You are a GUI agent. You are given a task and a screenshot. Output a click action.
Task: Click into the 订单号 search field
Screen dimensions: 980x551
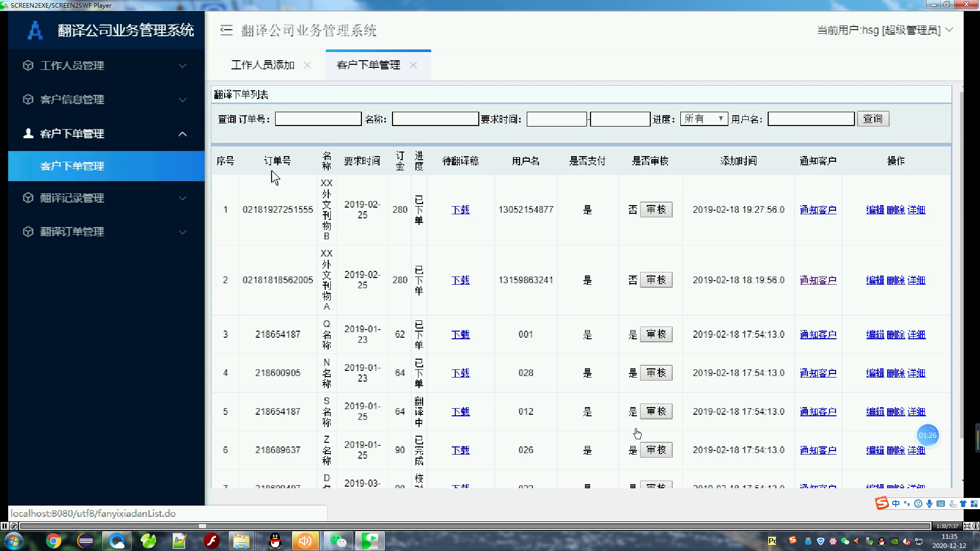318,119
